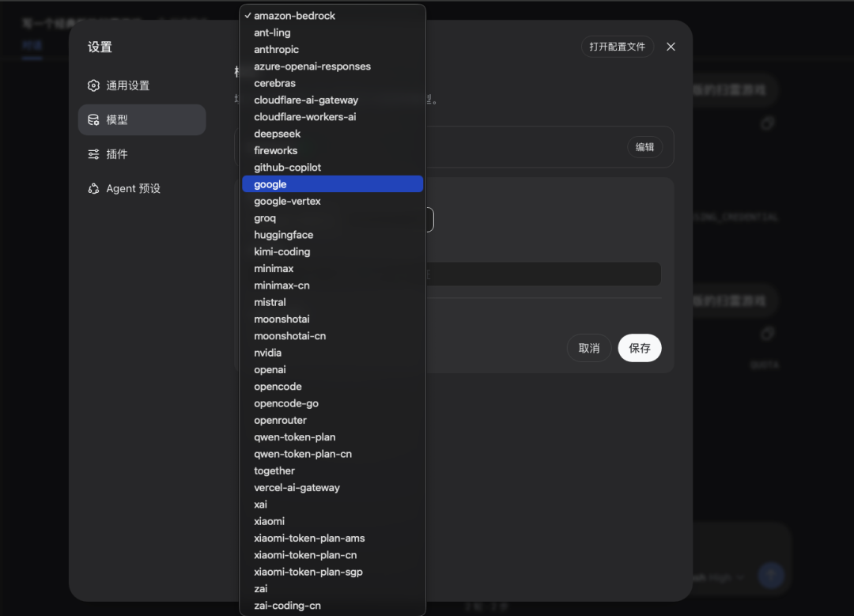This screenshot has height=616, width=854.
Task: Choose github-copilot provider
Action: [x=332, y=168]
